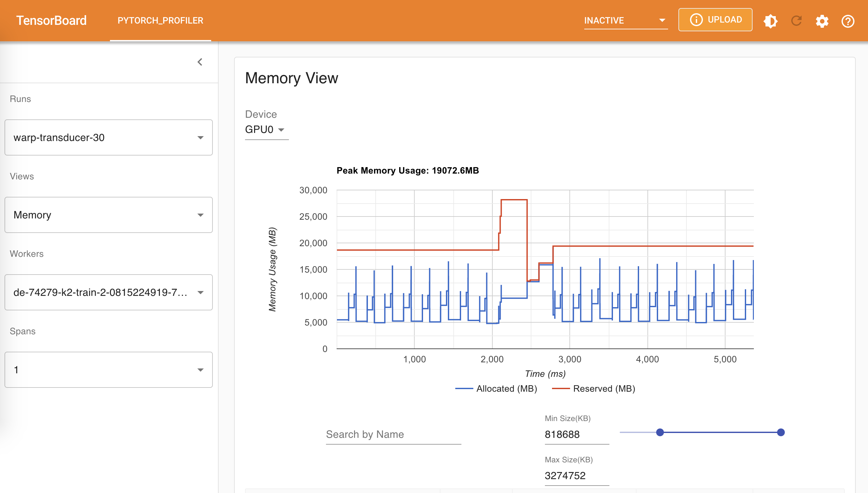Click the Min Size(KB) input field
868x493 pixels.
[x=576, y=434]
